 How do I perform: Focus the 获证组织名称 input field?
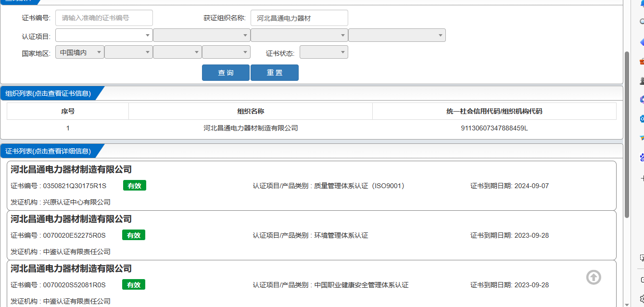click(x=299, y=18)
